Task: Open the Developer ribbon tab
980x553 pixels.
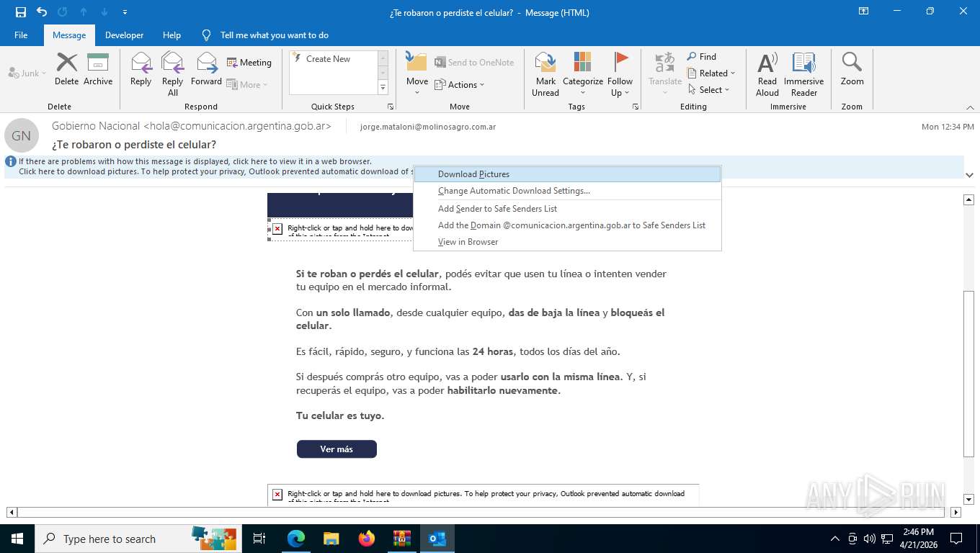Action: tap(124, 35)
